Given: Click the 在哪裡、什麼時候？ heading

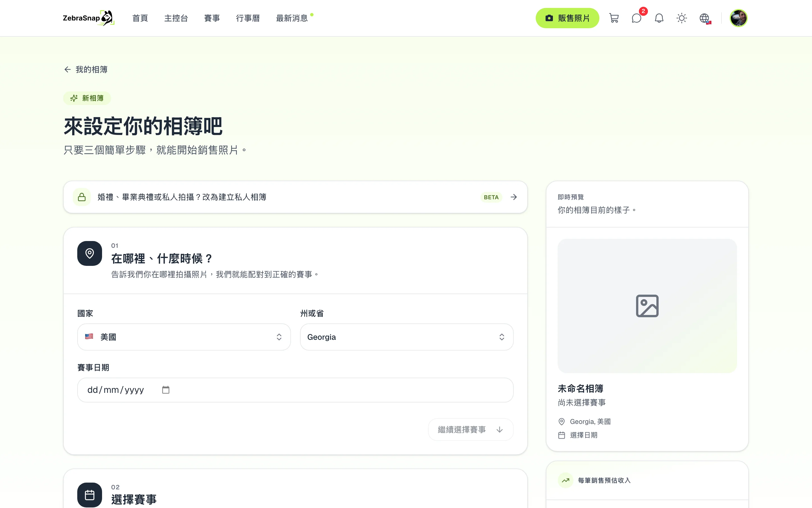Looking at the screenshot, I should coord(162,259).
